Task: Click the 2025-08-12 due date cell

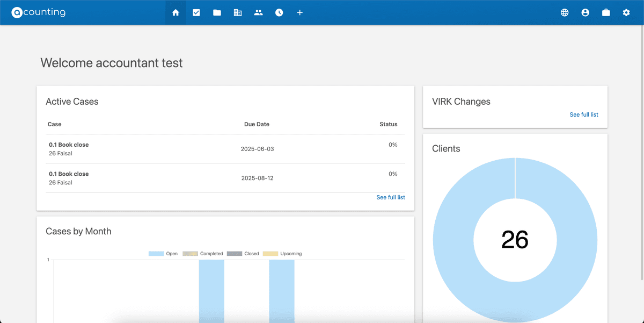Action: coord(257,178)
